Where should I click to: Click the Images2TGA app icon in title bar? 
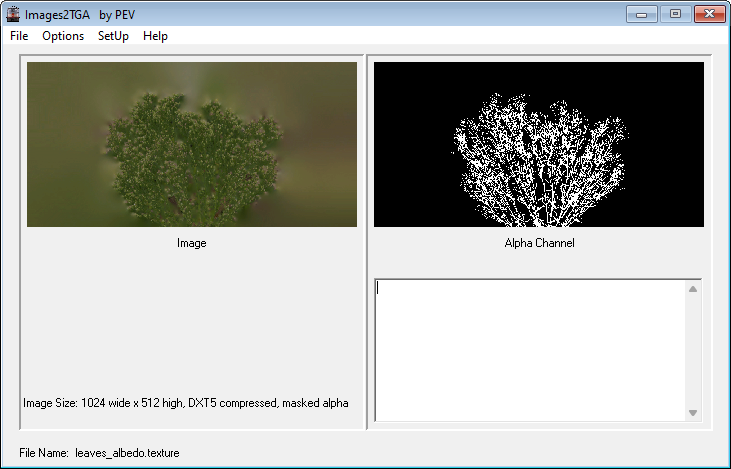pyautogui.click(x=13, y=14)
